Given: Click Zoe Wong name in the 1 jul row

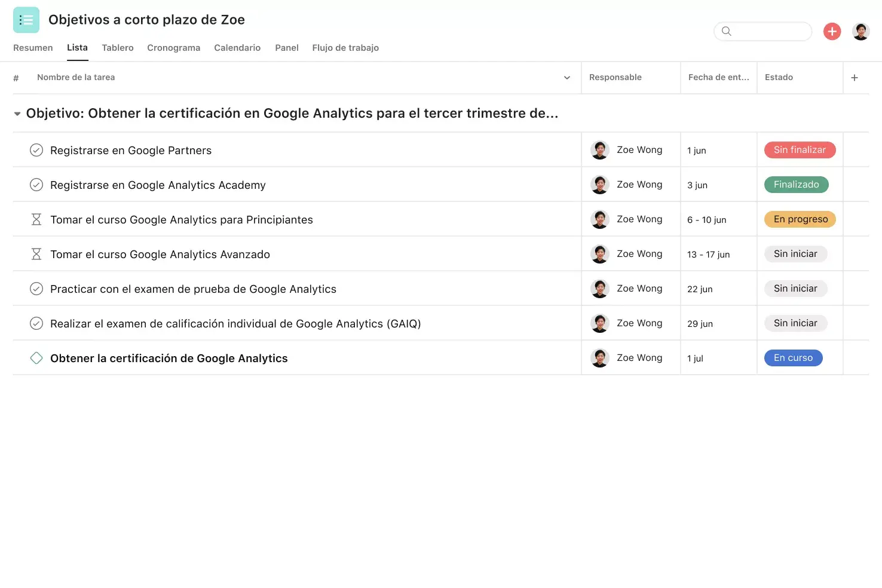Looking at the screenshot, I should click(x=639, y=358).
